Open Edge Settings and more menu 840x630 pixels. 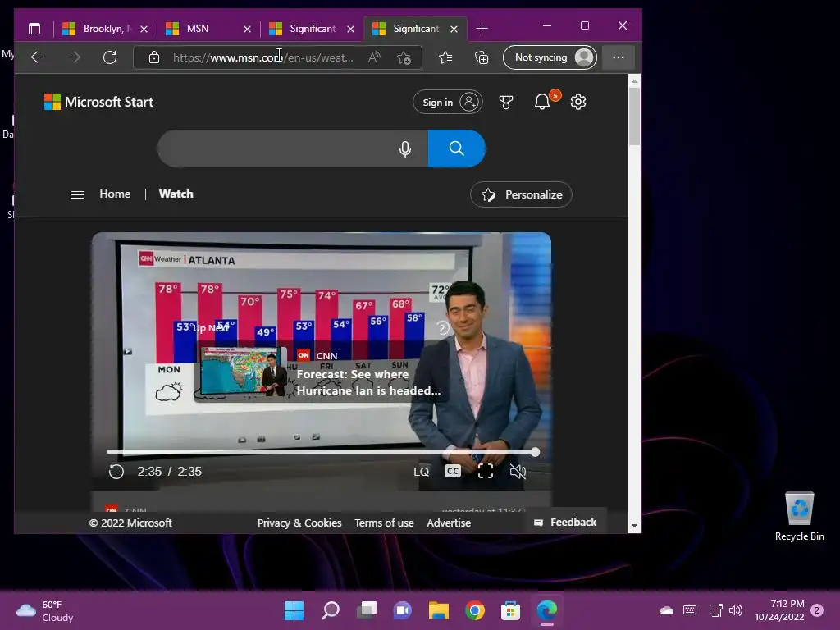(x=619, y=57)
